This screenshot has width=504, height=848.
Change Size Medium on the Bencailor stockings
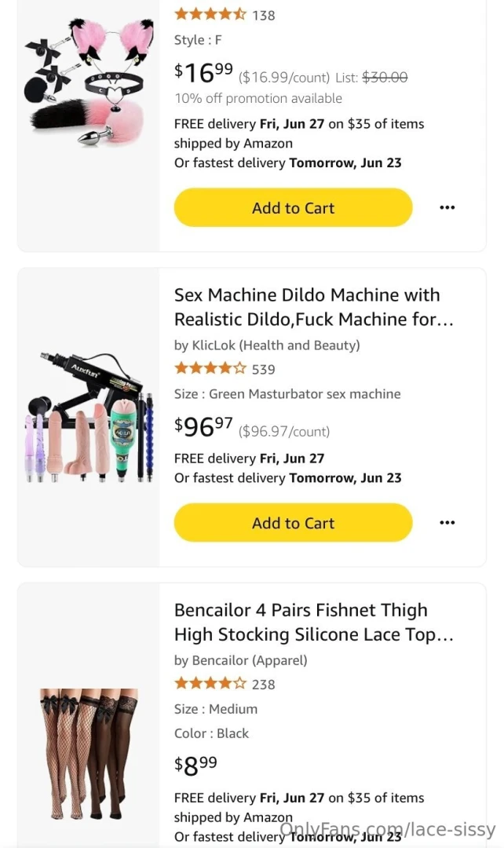(215, 708)
